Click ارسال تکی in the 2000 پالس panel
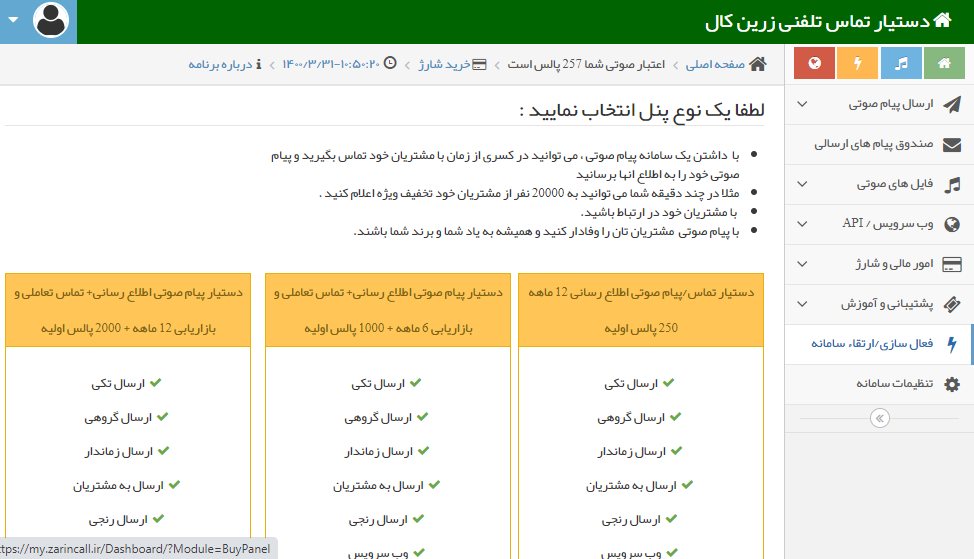 pos(118,384)
